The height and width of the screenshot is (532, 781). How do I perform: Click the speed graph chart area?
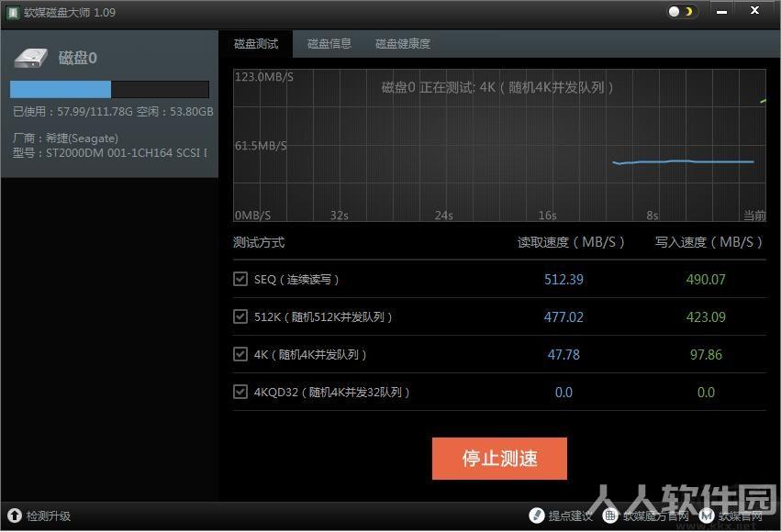pos(499,145)
